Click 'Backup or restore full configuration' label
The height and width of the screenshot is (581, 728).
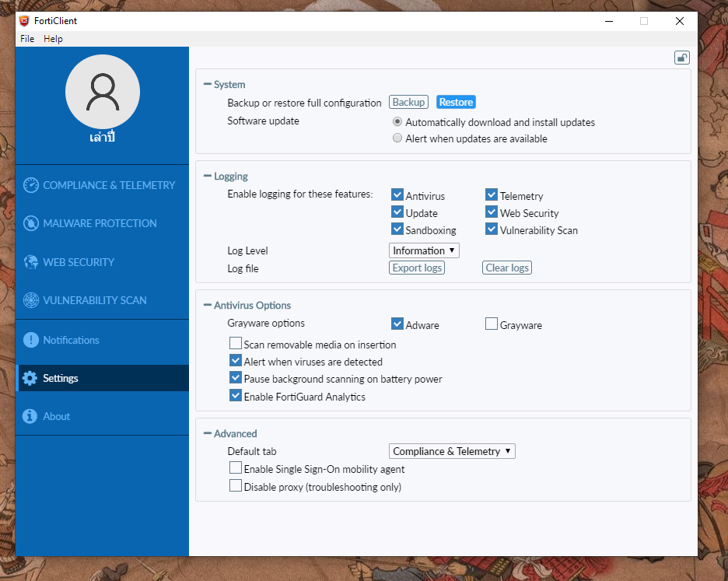coord(304,103)
